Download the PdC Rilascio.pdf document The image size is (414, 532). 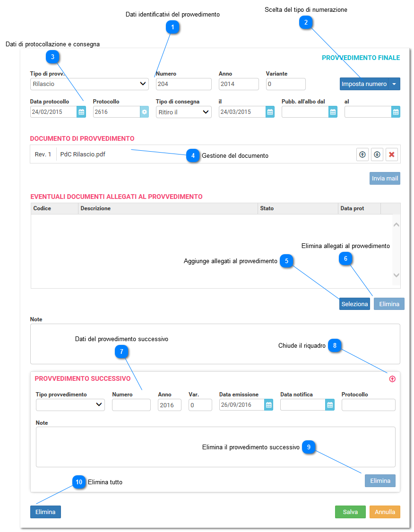(x=377, y=154)
